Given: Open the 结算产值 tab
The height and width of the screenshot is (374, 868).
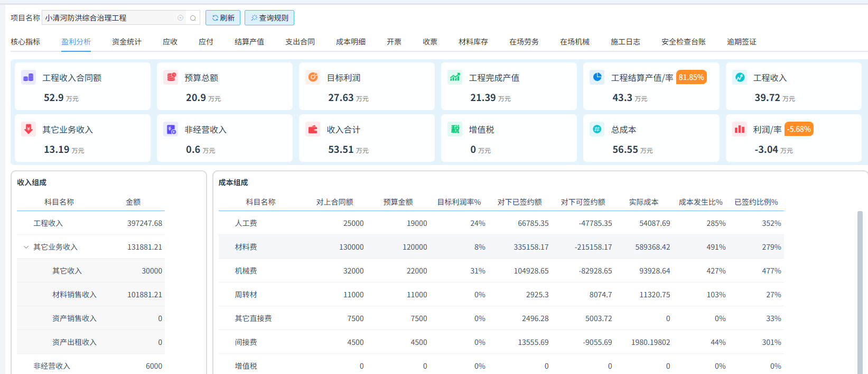Looking at the screenshot, I should tap(249, 42).
